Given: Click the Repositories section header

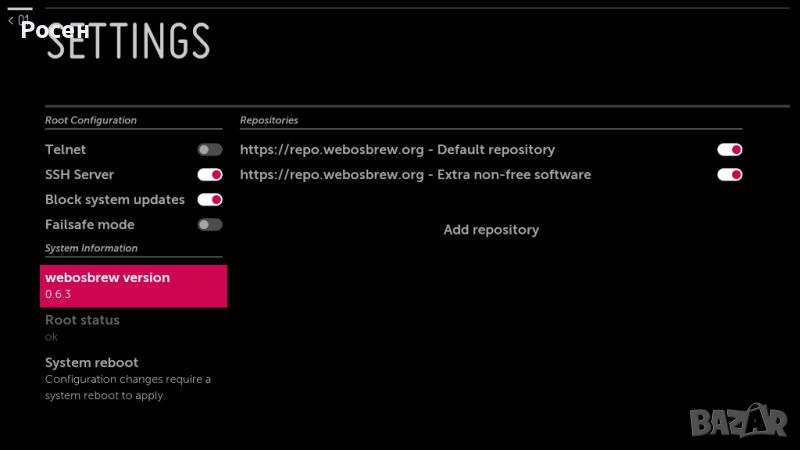Looking at the screenshot, I should click(269, 120).
